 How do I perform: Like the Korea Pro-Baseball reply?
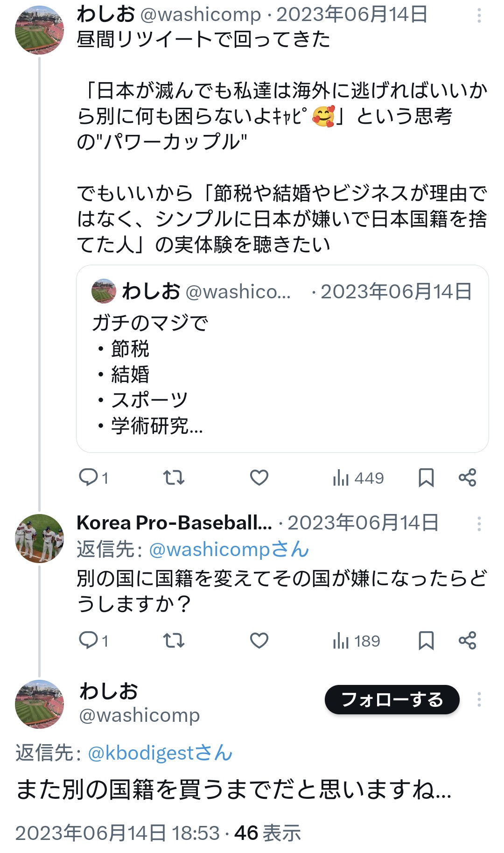pyautogui.click(x=259, y=641)
